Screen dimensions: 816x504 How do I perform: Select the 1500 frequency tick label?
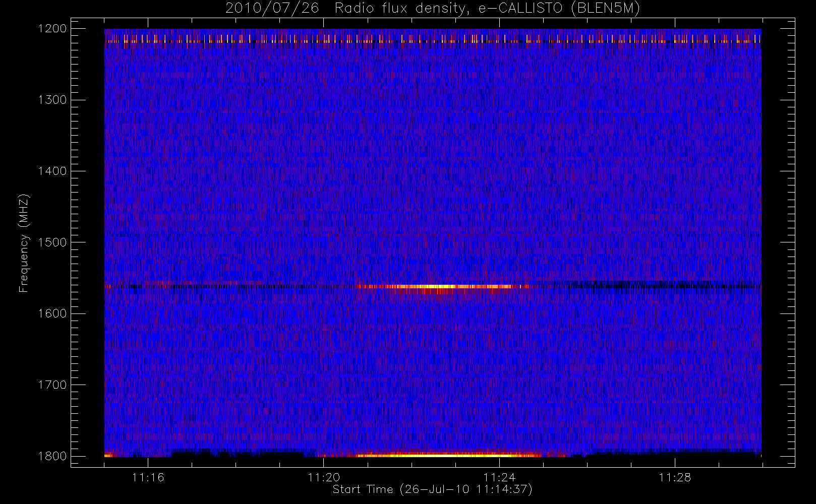tap(52, 242)
